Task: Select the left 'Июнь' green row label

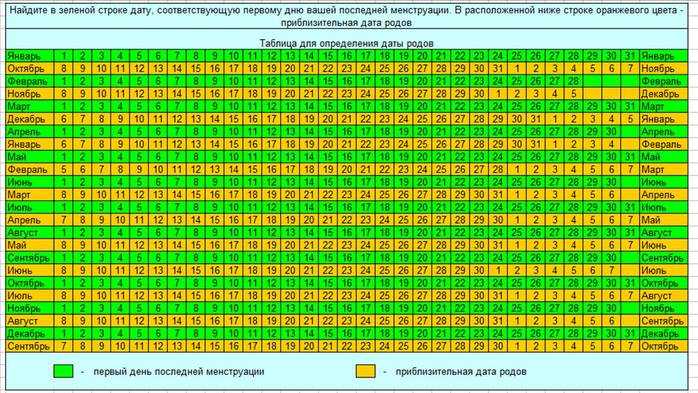Action: 30,182
